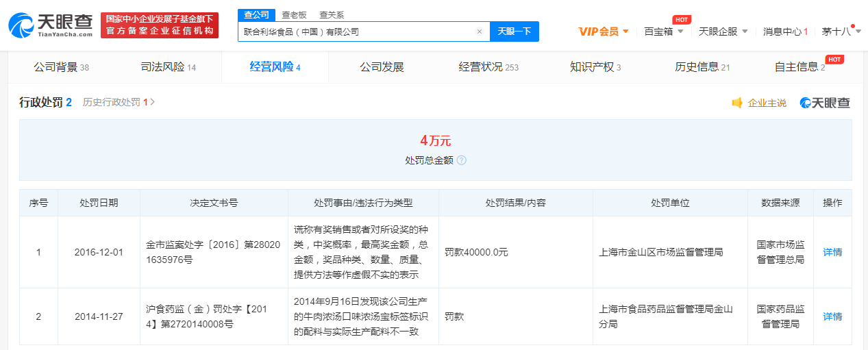
Task: Select the 谎称有奖销售 violation description
Action: [x=363, y=252]
